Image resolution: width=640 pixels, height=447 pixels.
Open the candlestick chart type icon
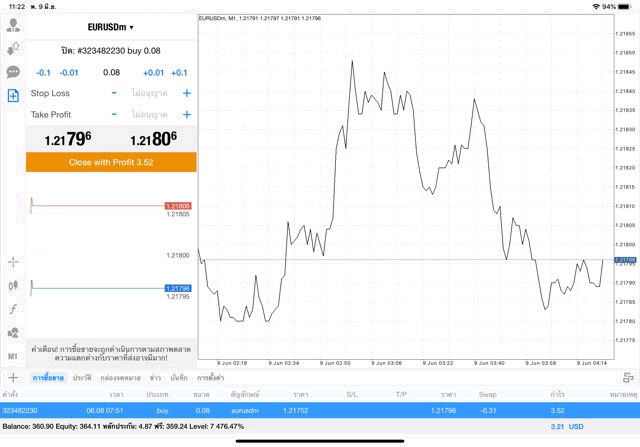(x=13, y=285)
